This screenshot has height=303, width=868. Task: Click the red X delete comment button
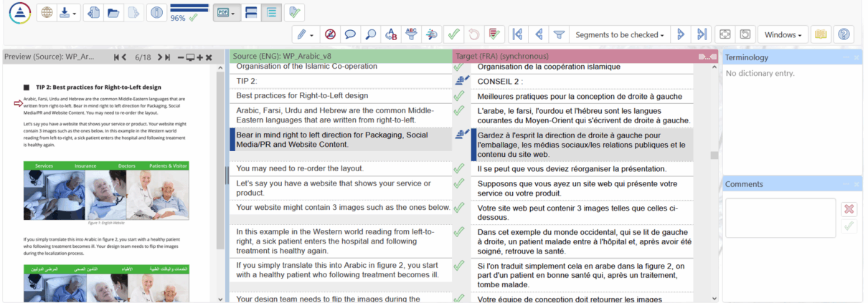coord(849,209)
